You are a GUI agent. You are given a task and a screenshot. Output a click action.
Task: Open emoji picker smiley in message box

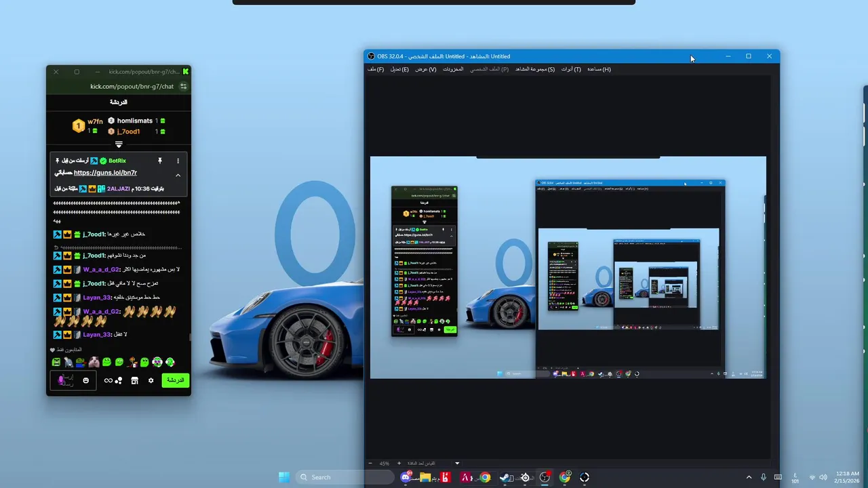[85, 381]
